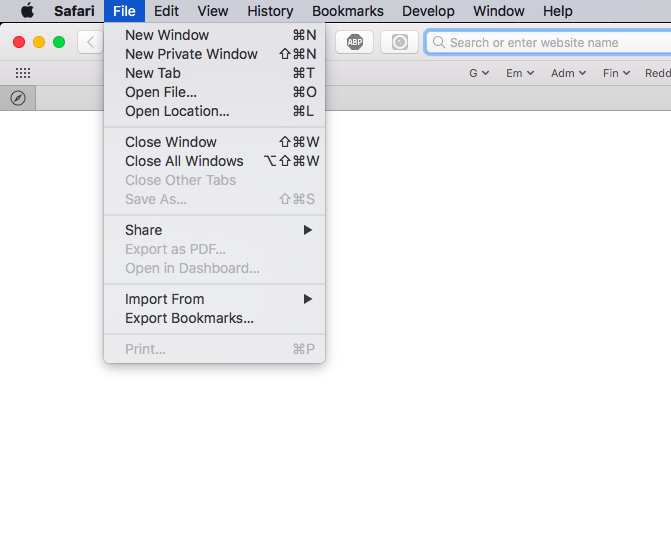
Task: Expand the Fin favorites folder
Action: point(616,73)
